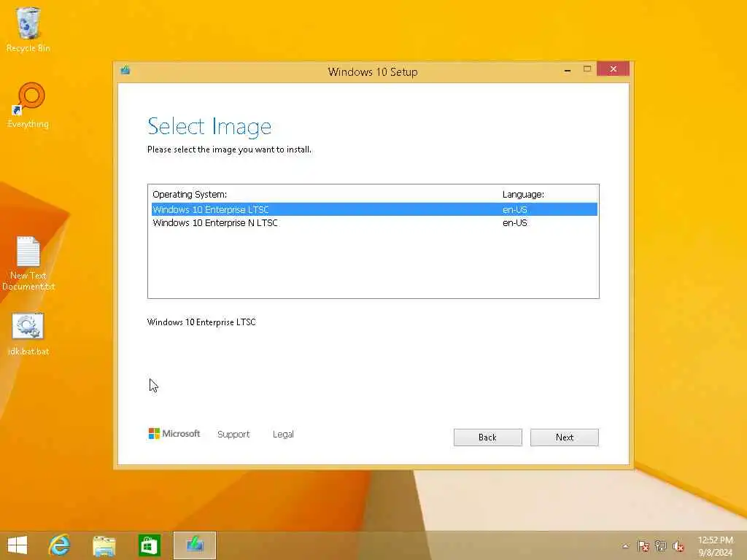Image resolution: width=747 pixels, height=560 pixels.
Task: Select New Text Document.txt on desktop
Action: pyautogui.click(x=28, y=263)
